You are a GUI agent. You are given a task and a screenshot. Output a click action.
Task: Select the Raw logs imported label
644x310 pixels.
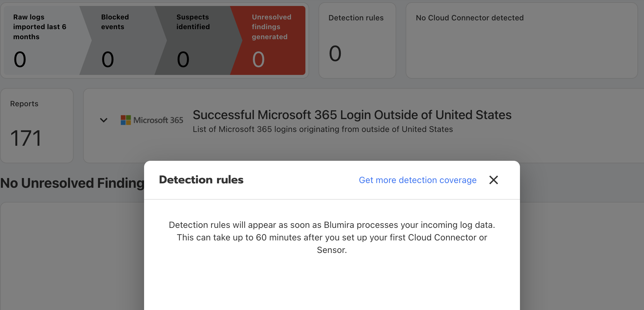39,27
